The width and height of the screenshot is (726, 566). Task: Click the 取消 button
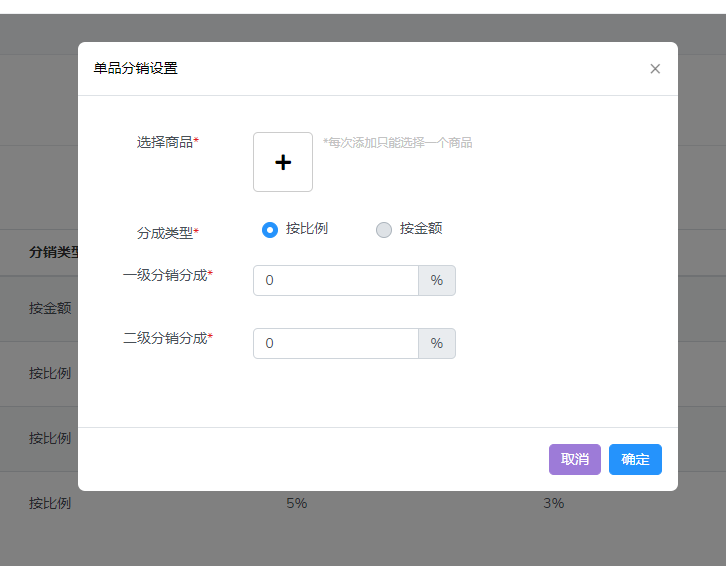[x=575, y=459]
